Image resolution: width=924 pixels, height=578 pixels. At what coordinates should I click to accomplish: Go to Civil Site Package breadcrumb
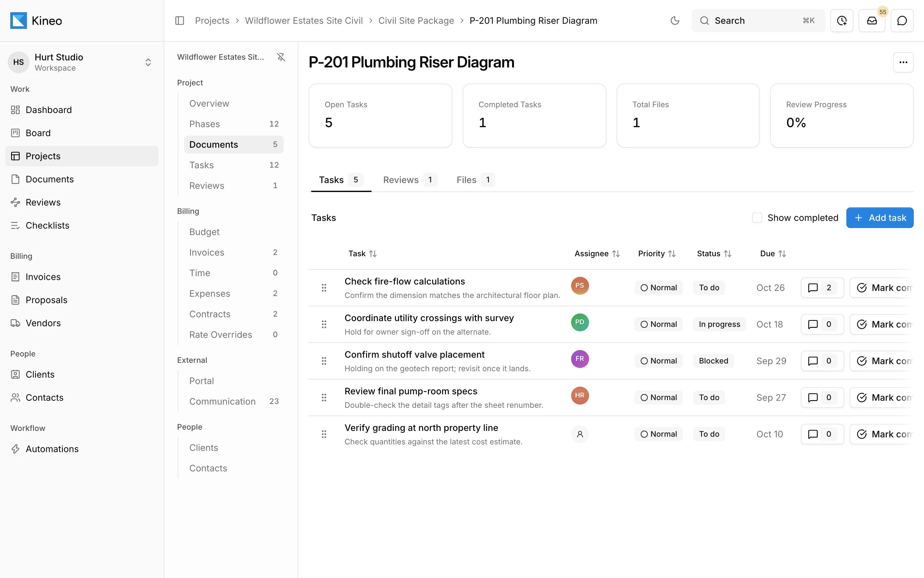pyautogui.click(x=416, y=21)
